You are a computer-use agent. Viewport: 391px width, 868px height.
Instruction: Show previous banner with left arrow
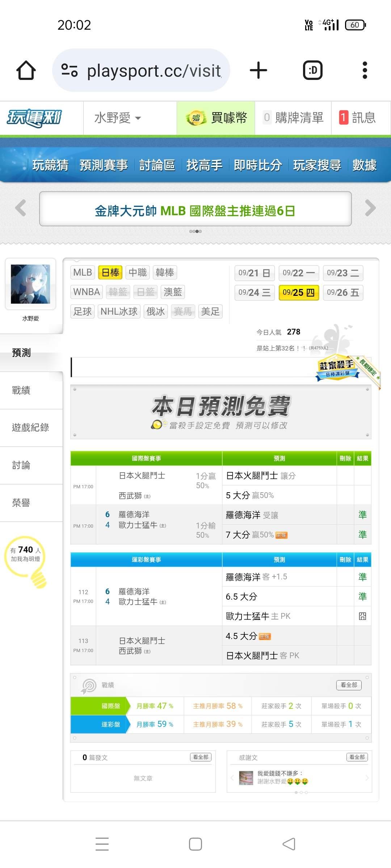(x=21, y=208)
